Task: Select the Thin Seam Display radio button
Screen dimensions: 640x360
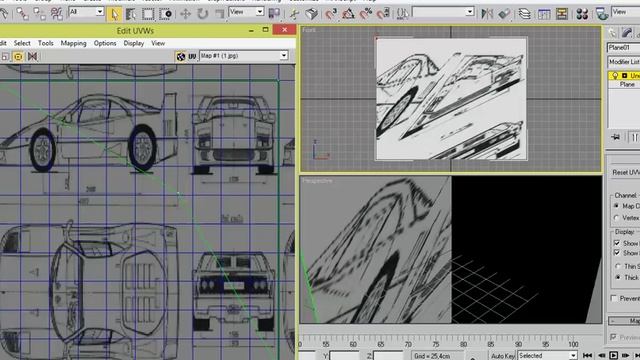Action: pos(618,266)
